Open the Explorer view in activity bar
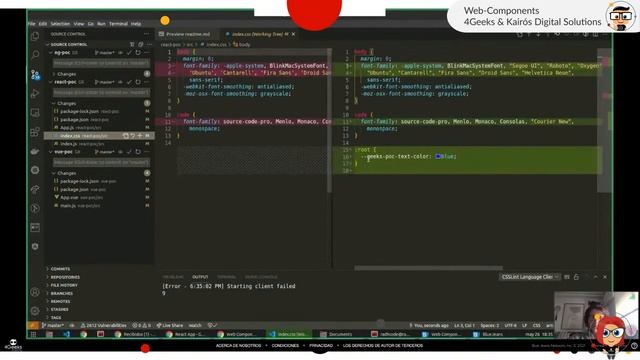 tap(35, 36)
